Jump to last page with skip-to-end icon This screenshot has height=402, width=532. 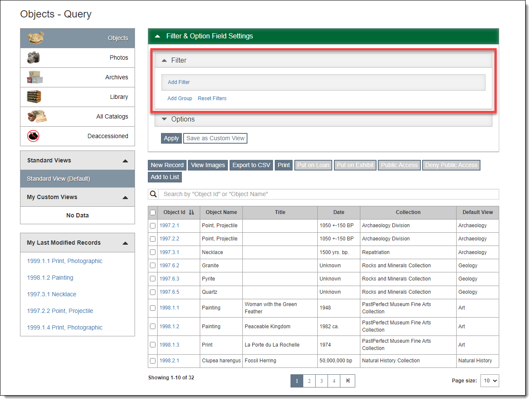(348, 381)
